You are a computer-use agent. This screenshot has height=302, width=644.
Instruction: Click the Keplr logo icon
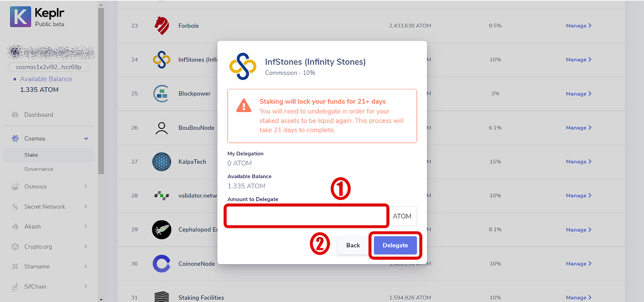point(20,17)
